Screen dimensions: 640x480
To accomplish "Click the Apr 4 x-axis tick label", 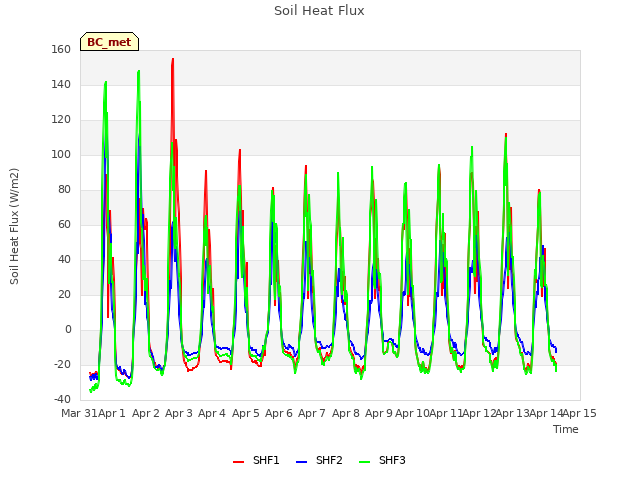I will [212, 413].
